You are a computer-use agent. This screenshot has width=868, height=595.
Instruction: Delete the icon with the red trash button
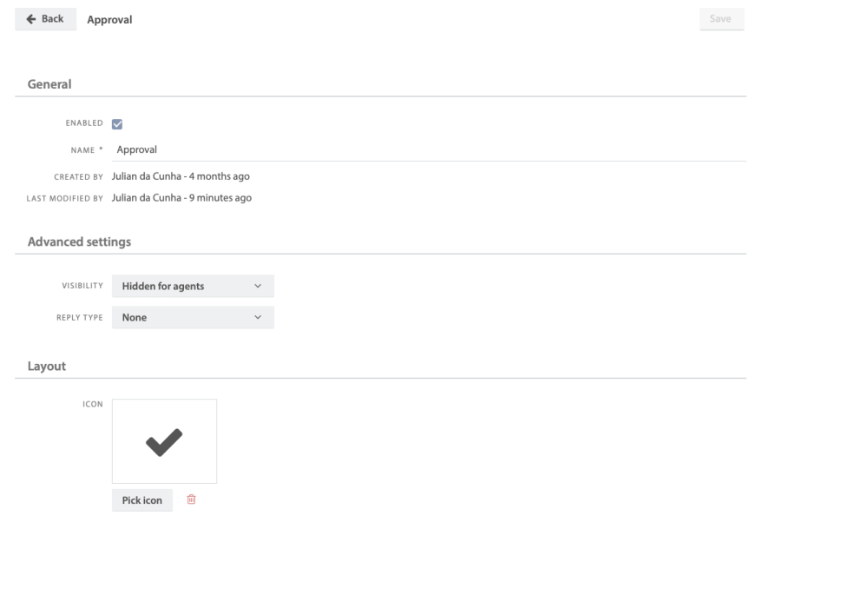pos(192,499)
